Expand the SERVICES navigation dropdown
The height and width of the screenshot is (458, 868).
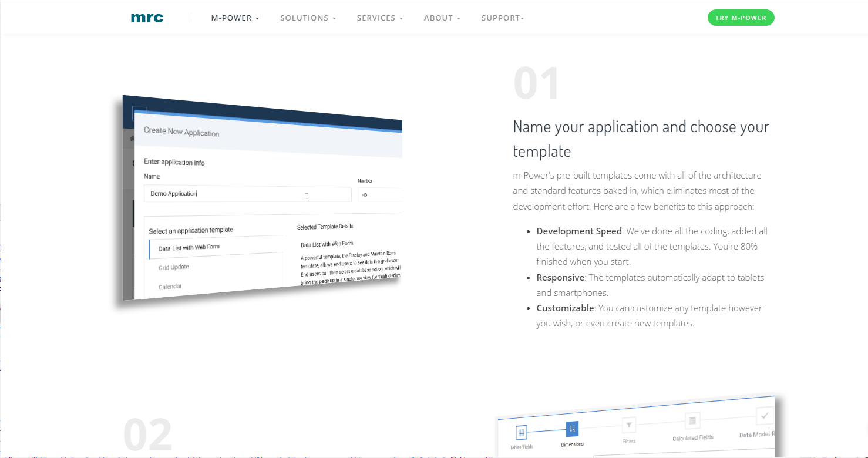[379, 18]
